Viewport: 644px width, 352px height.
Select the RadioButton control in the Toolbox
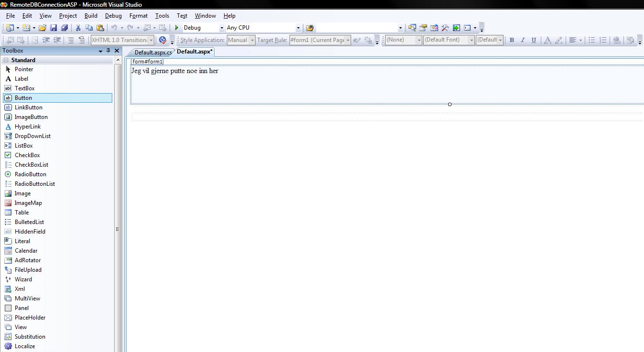click(57, 174)
